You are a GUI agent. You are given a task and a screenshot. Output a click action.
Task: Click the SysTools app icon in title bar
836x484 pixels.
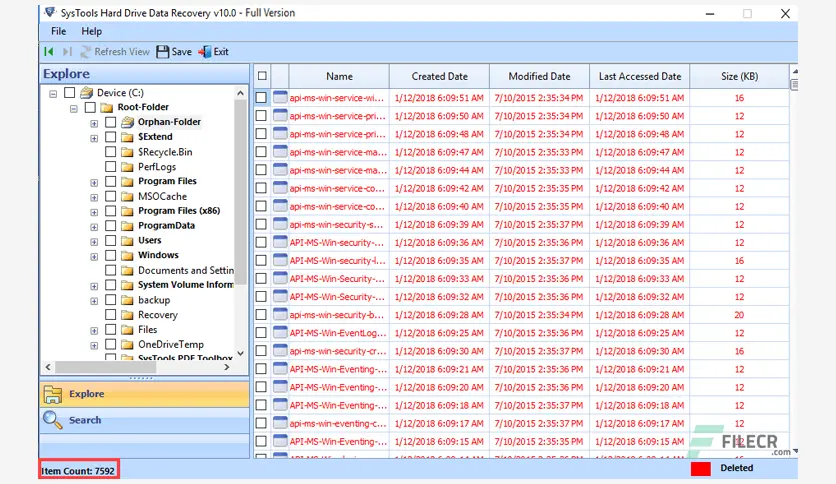(50, 12)
